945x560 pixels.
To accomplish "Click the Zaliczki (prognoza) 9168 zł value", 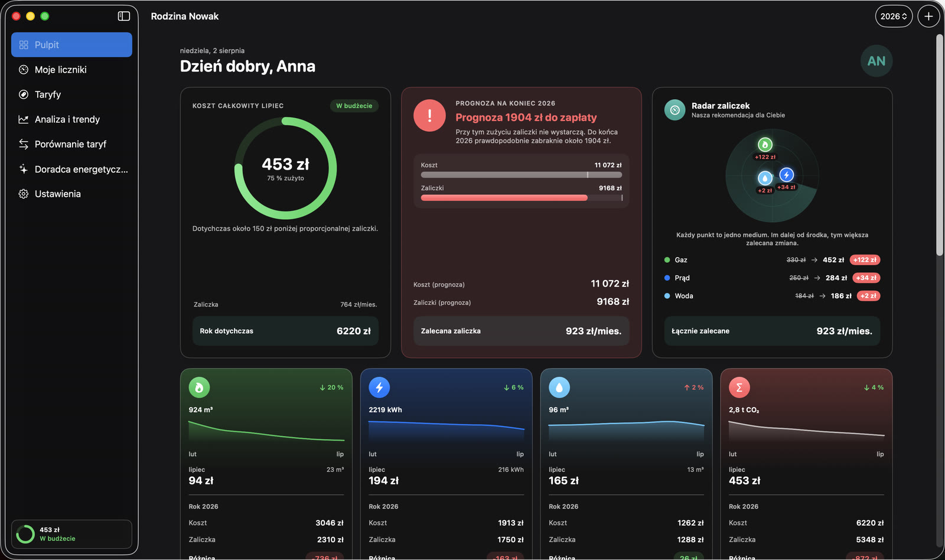I will pos(613,302).
